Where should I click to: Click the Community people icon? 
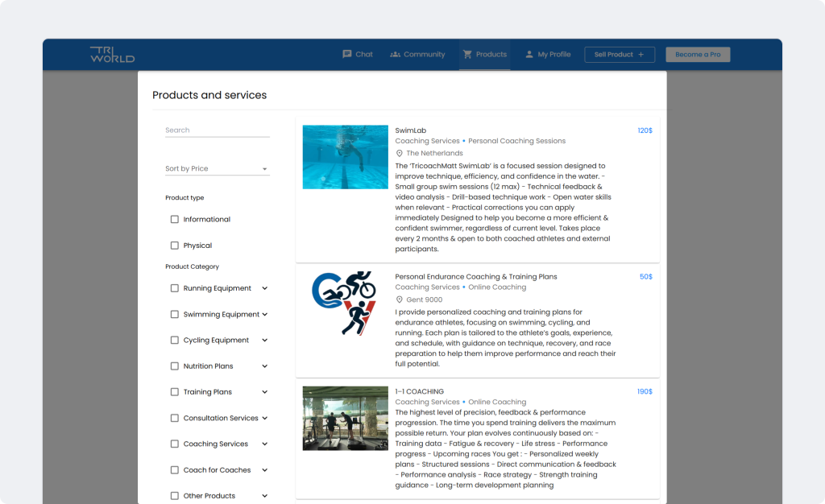(395, 55)
